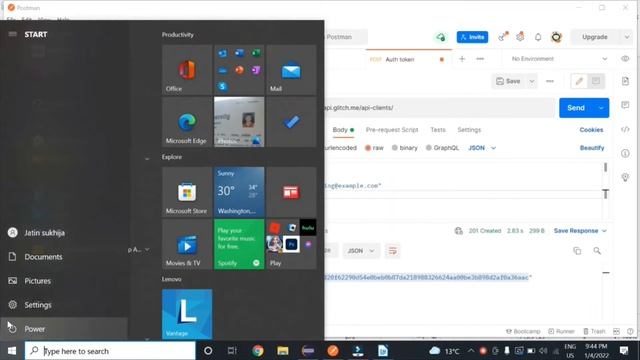Open the Spotify tile
The image size is (640, 360).
click(x=239, y=244)
